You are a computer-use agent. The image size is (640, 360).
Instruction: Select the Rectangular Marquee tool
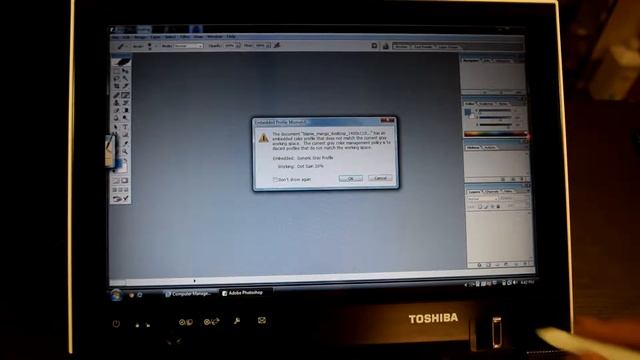point(117,70)
